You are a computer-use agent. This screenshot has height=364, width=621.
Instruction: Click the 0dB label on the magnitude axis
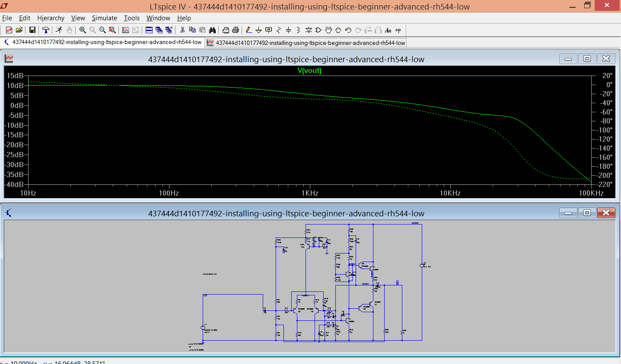coord(17,105)
